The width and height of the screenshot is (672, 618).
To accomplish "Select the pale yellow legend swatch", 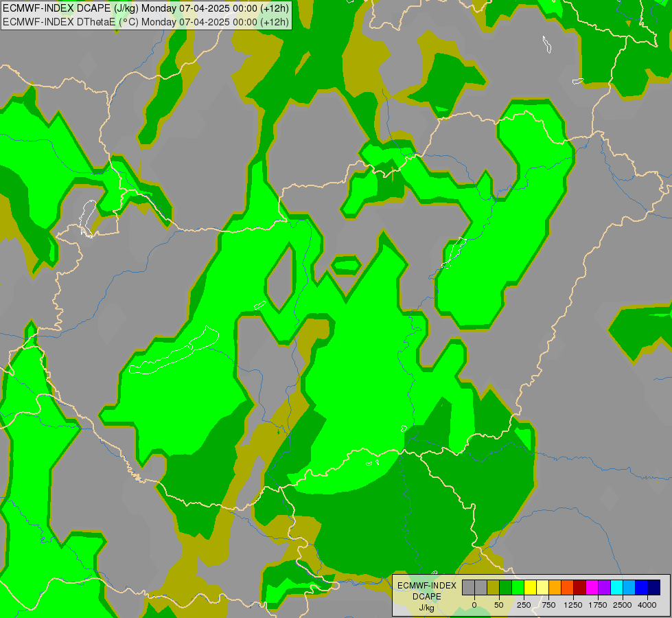I will pyautogui.click(x=542, y=588).
